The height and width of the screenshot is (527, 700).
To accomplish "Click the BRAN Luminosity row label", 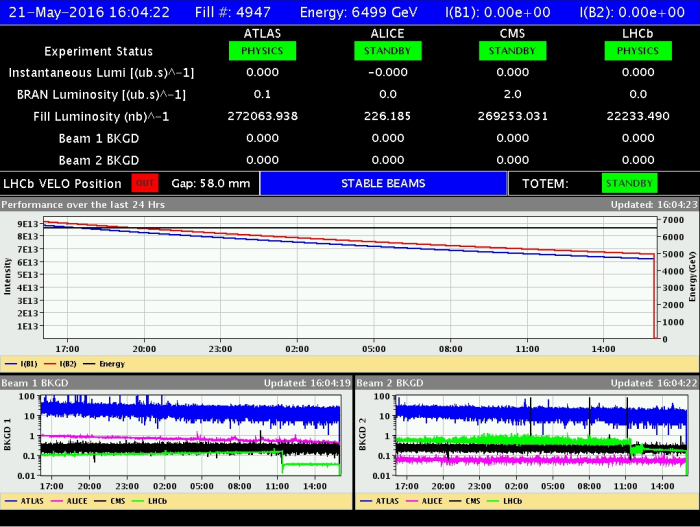I will [101, 95].
